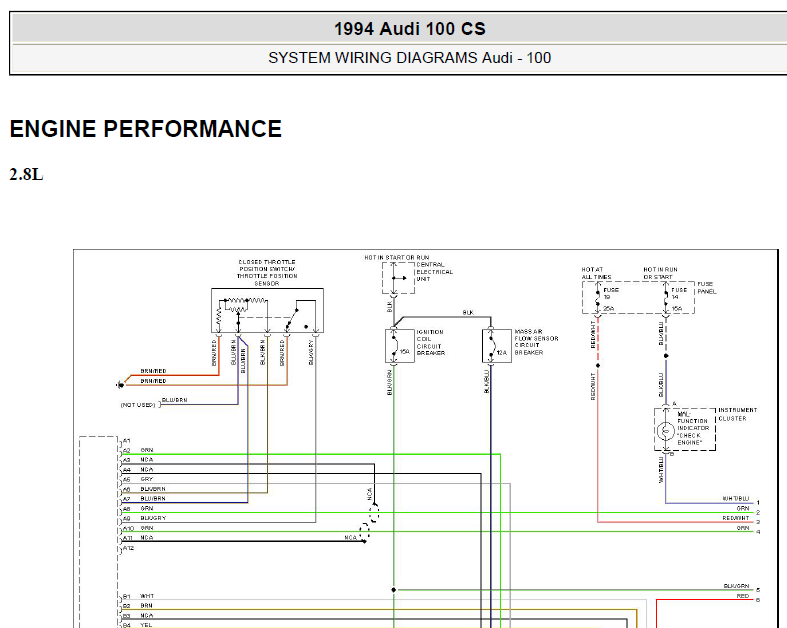Image resolution: width=787 pixels, height=628 pixels.
Task: Click the 'A10 GRN' pin label
Action: click(138, 528)
